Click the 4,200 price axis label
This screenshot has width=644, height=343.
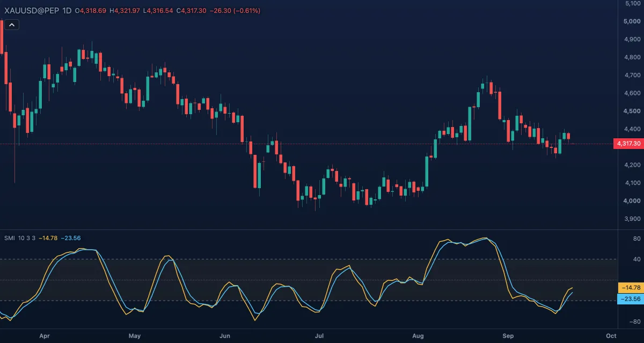tap(633, 165)
